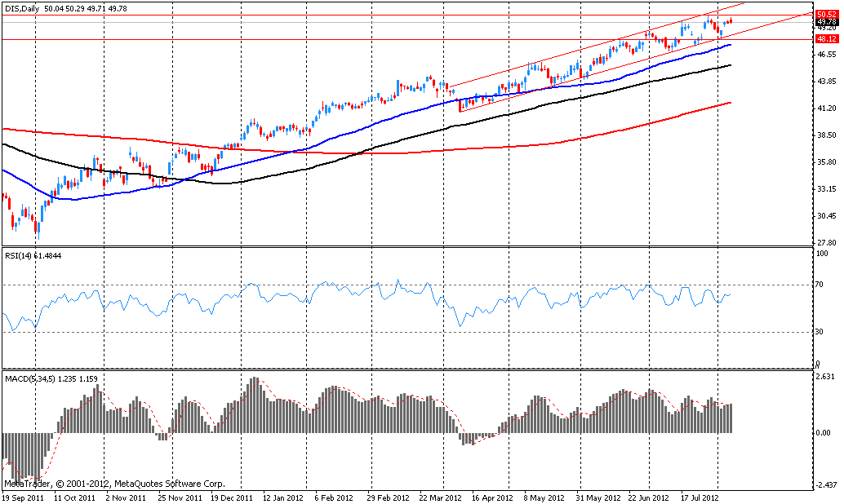Click the 30.45 price axis value

[827, 215]
